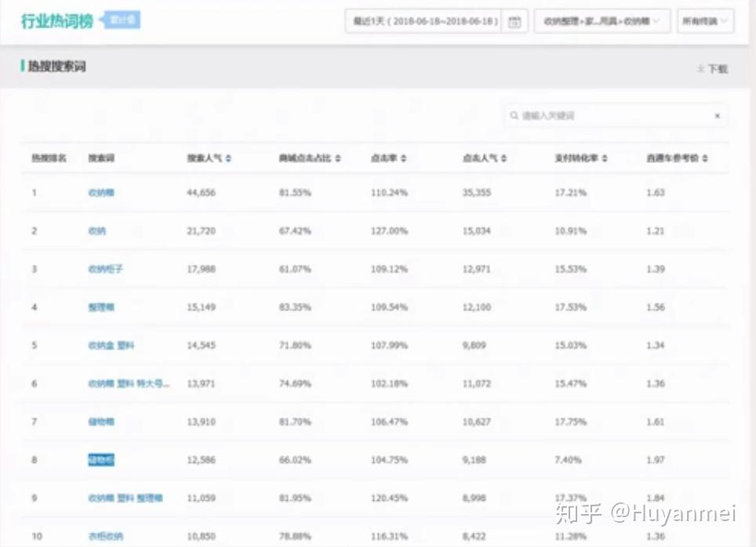The width and height of the screenshot is (756, 547).
Task: Open the rank 7 search term link
Action: click(101, 422)
